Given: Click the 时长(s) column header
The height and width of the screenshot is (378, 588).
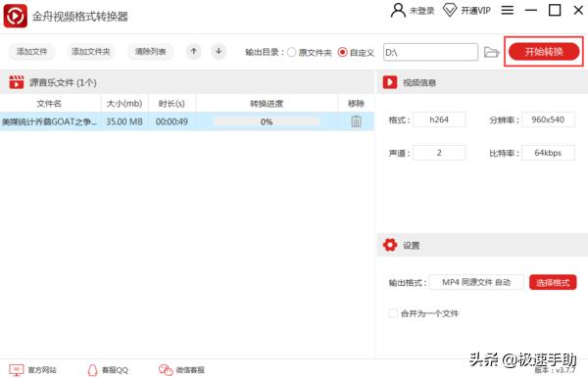Looking at the screenshot, I should click(171, 104).
